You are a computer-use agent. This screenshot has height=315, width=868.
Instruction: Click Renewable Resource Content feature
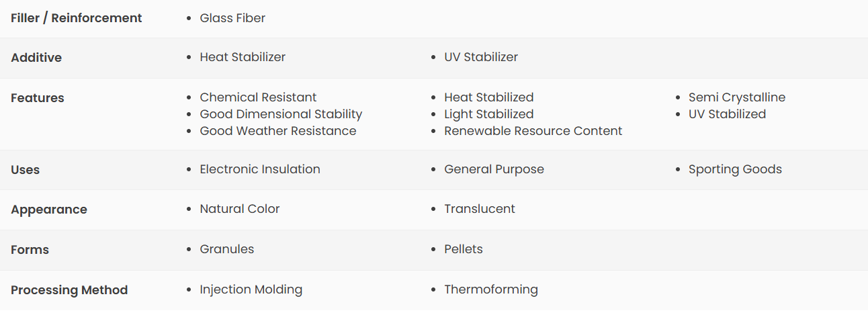(533, 131)
